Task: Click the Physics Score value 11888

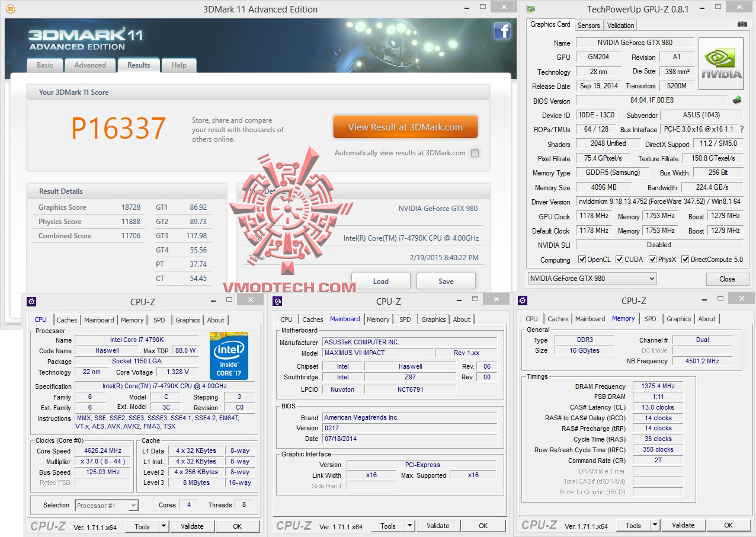Action: 132,222
